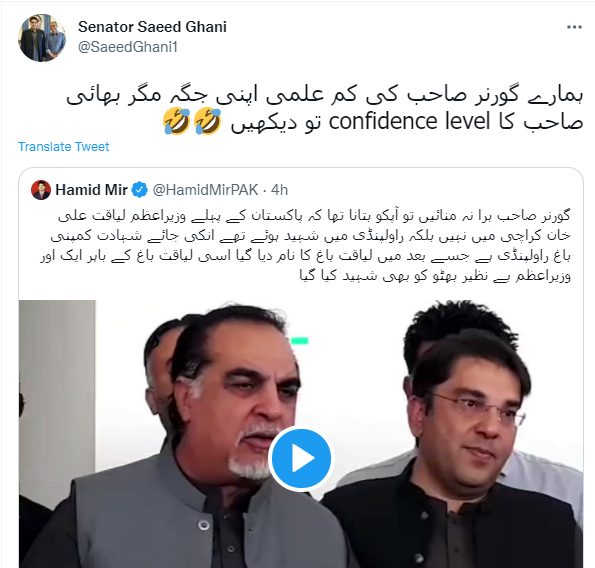Open the quoted tweet's Urdu text

pos(306,245)
